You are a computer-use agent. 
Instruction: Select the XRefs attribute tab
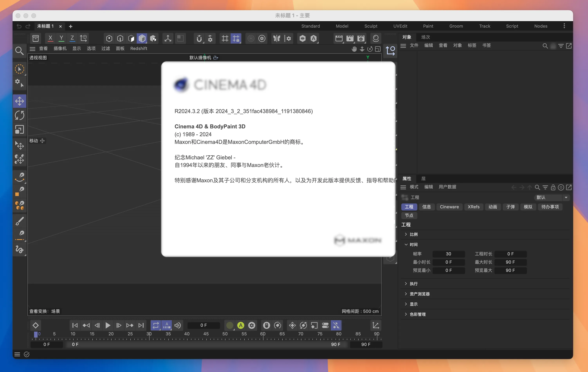tap(473, 207)
